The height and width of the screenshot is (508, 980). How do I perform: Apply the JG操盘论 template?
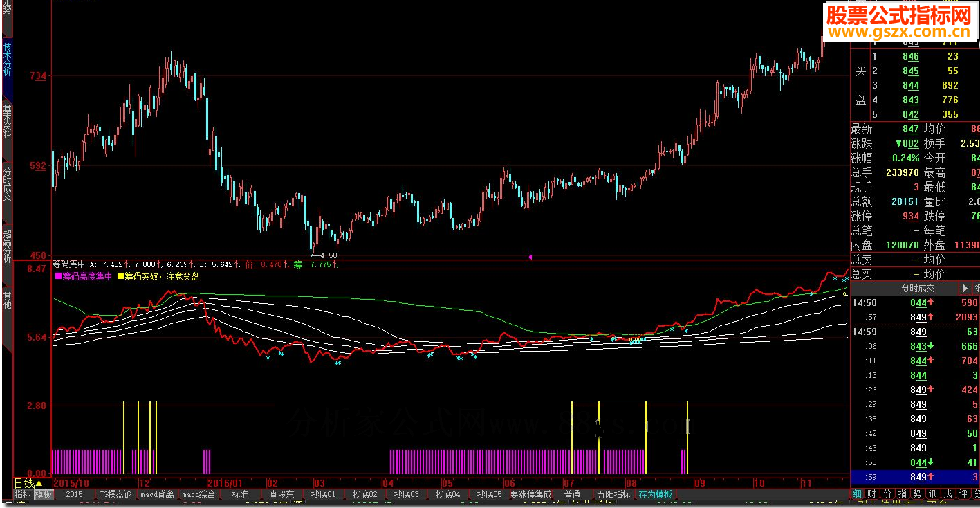pos(115,495)
